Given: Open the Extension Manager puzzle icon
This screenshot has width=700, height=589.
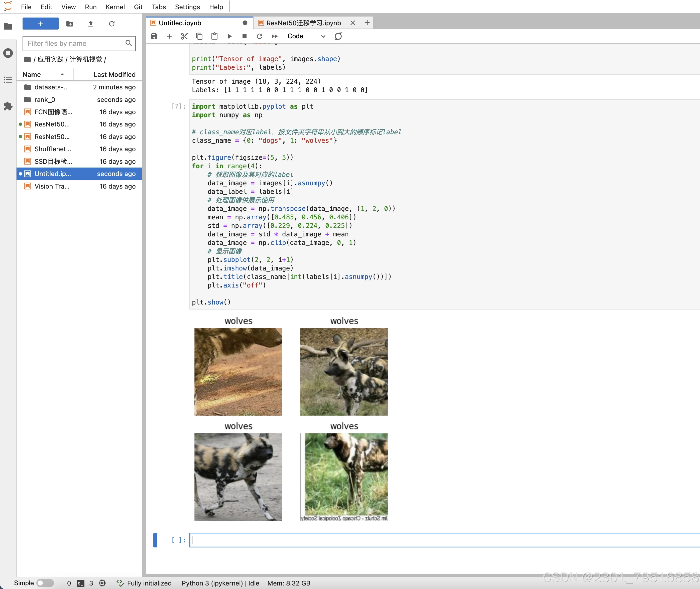Looking at the screenshot, I should [x=8, y=106].
